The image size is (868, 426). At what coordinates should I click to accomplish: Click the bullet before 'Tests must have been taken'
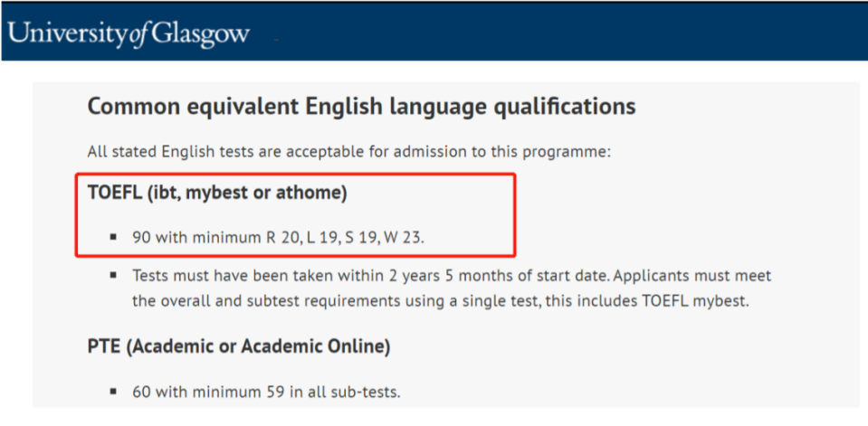coord(113,274)
